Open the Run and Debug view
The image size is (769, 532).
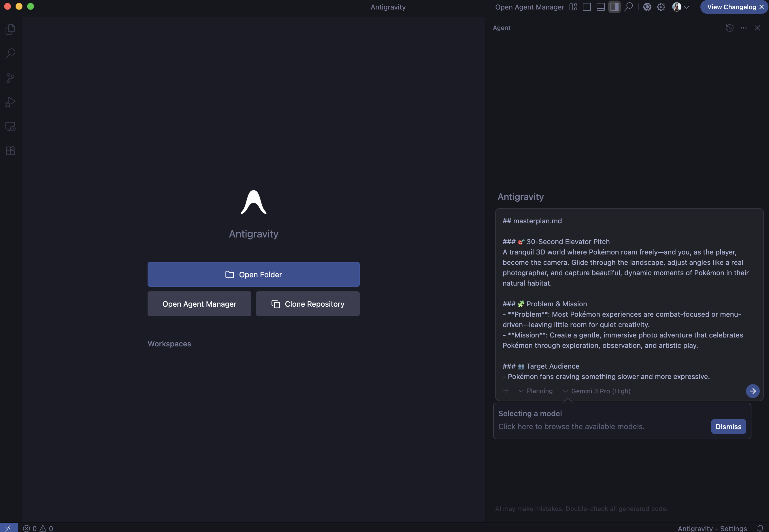pyautogui.click(x=10, y=102)
